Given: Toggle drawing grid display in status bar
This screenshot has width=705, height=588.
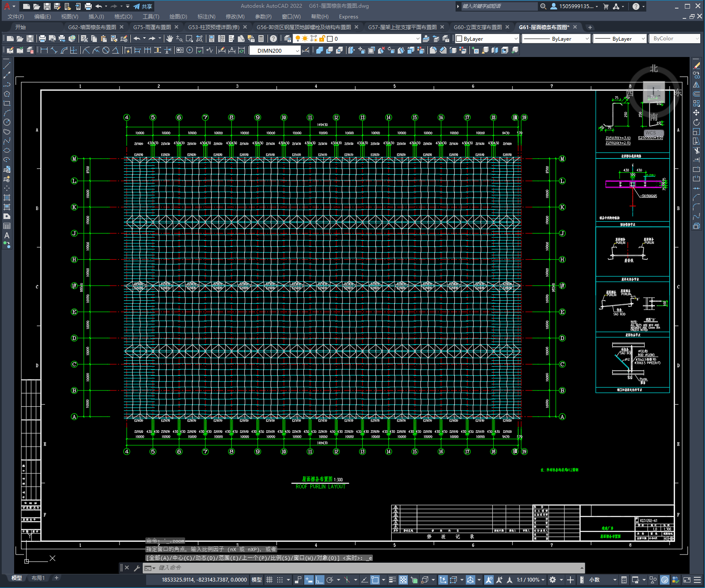Looking at the screenshot, I should point(269,580).
